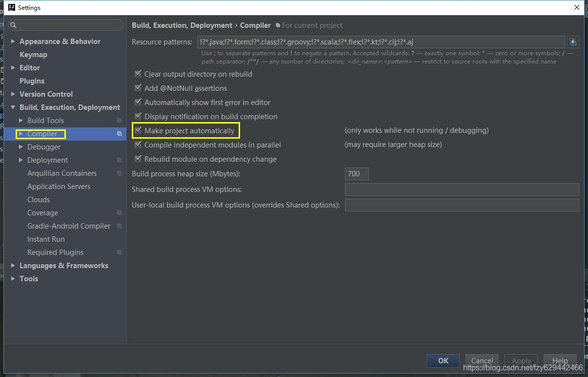Click the Help button
Screen dimensions: 588x377
pyautogui.click(x=560, y=361)
